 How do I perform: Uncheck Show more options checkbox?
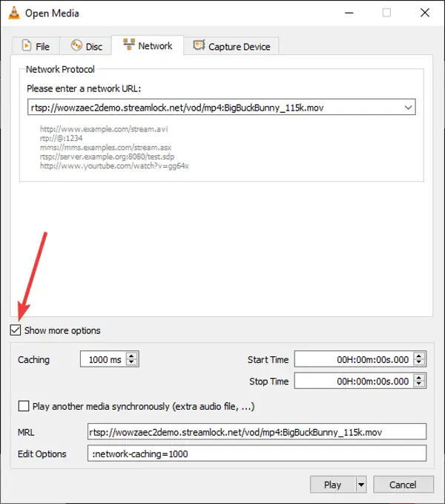(16, 330)
